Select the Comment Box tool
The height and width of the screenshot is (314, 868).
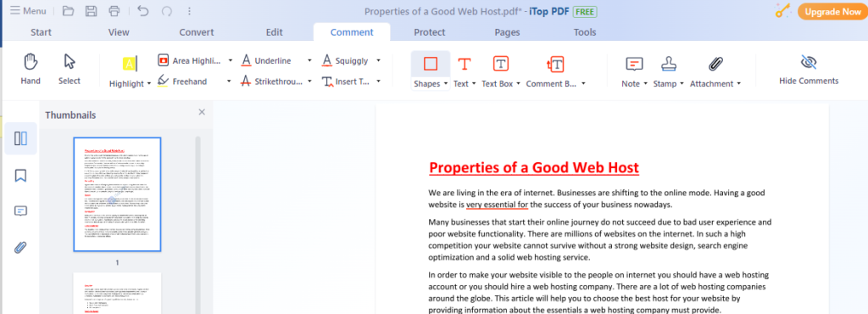[x=555, y=64]
